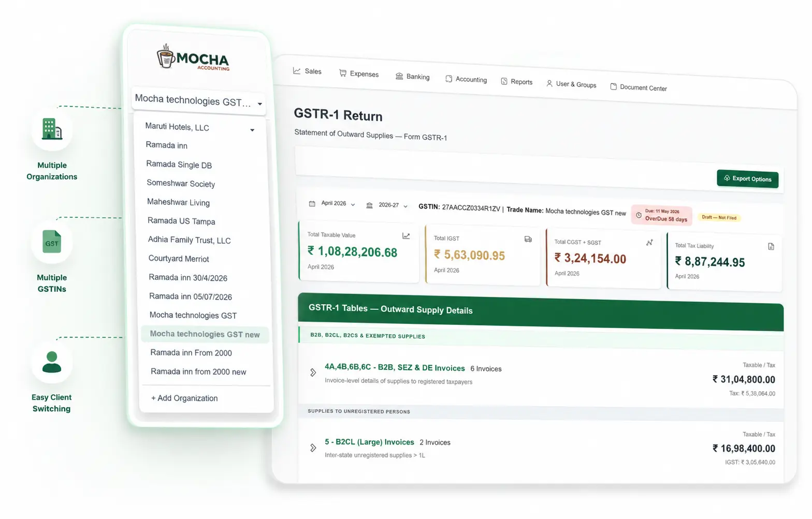Select Someshwar Society organization
Image resolution: width=812 pixels, height=519 pixels.
181,183
